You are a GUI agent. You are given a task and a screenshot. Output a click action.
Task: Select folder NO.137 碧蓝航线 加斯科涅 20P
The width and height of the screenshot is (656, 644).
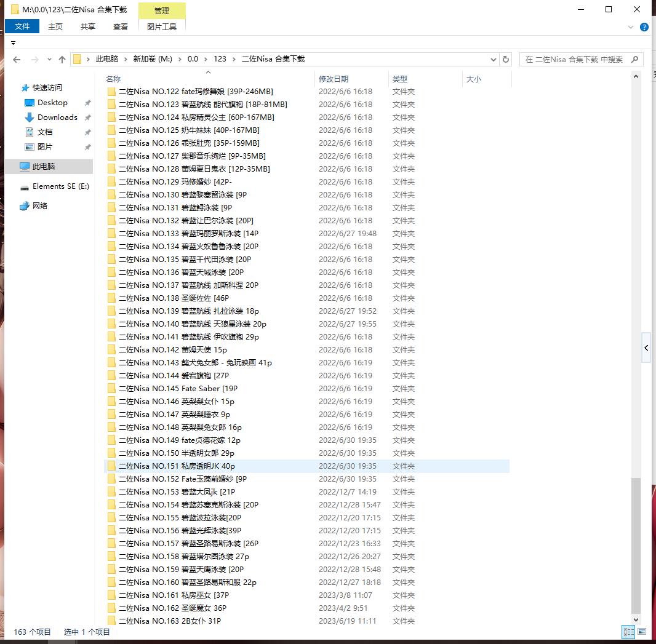coord(306,285)
